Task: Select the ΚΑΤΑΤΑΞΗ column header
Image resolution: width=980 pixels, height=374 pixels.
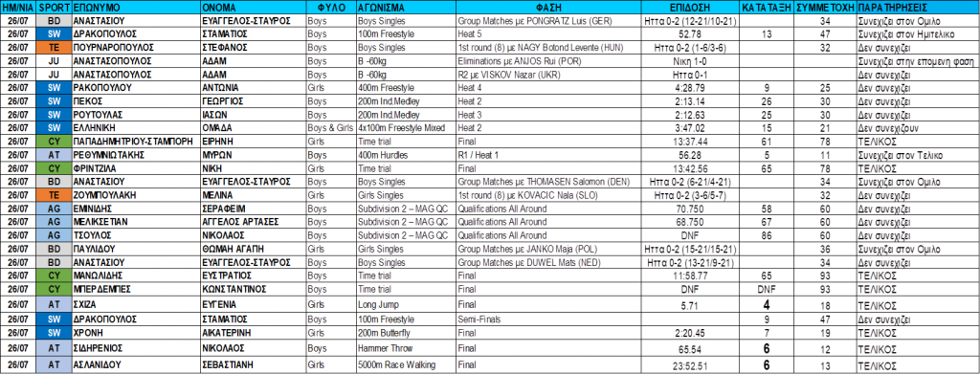Action: [x=767, y=9]
